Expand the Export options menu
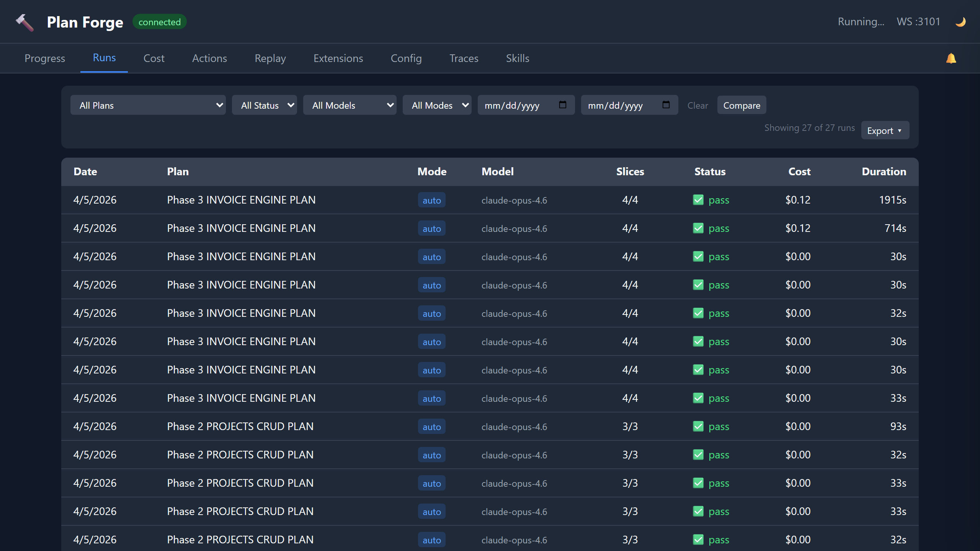The width and height of the screenshot is (980, 551). coord(885,130)
